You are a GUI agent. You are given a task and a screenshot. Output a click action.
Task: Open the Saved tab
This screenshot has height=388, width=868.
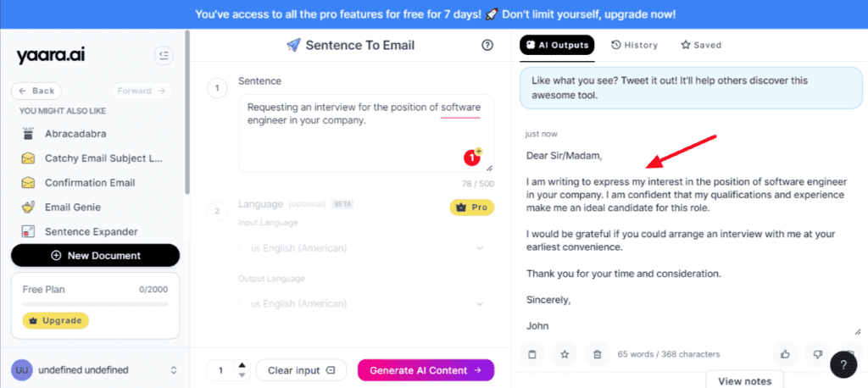(701, 46)
